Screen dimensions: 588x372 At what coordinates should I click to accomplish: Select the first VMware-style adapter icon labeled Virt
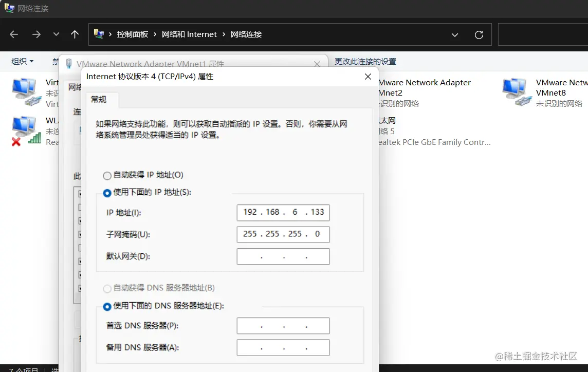tap(26, 92)
